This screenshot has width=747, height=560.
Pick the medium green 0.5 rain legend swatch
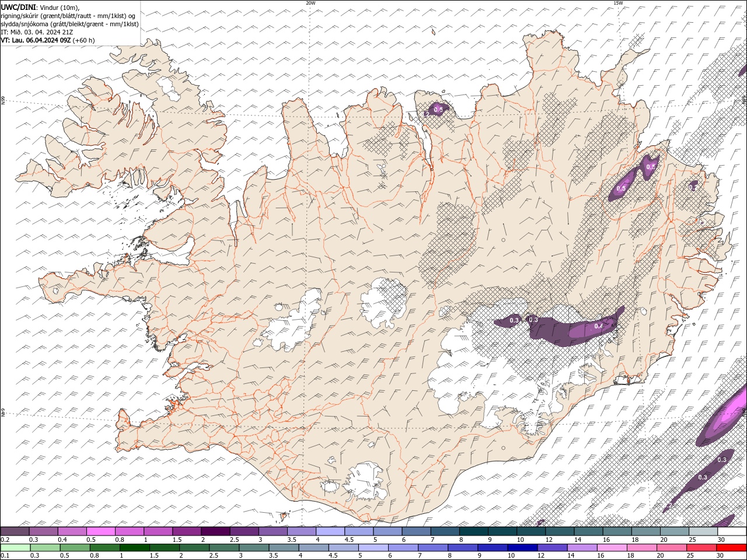pyautogui.click(x=75, y=548)
